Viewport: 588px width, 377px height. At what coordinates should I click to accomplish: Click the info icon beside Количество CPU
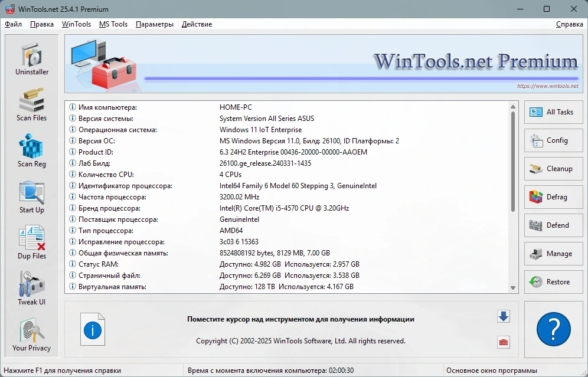(x=73, y=175)
